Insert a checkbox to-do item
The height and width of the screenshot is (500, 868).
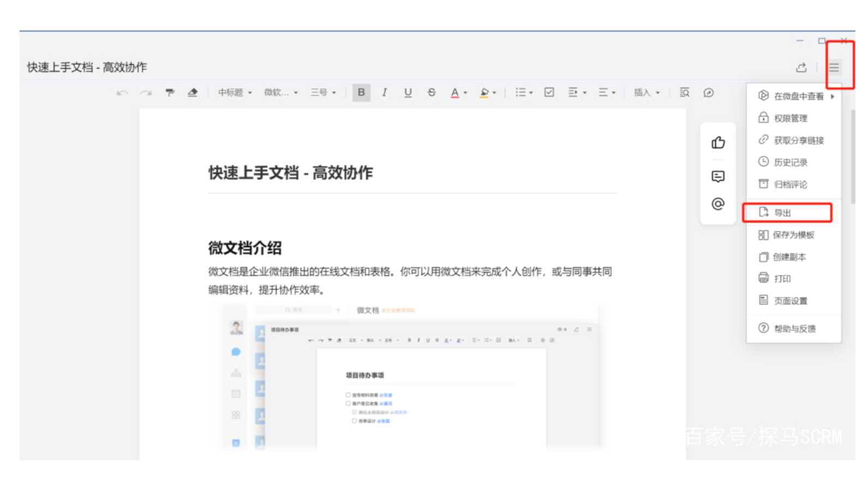[x=549, y=93]
